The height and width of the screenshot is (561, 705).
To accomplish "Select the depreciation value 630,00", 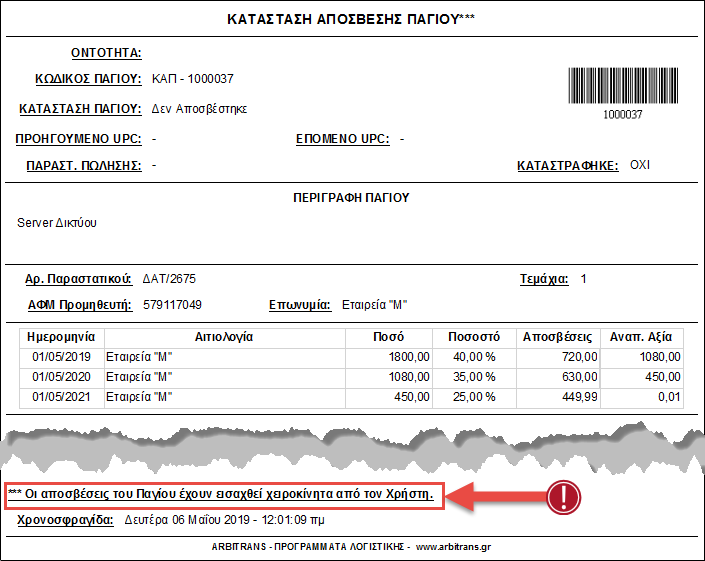I will pyautogui.click(x=558, y=377).
